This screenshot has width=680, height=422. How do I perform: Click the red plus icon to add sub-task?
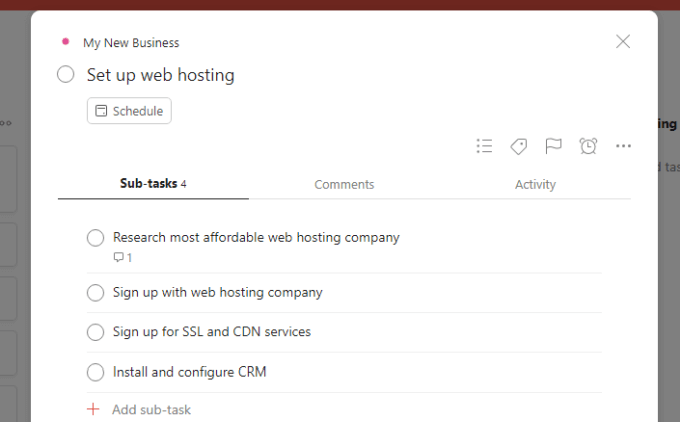pyautogui.click(x=93, y=409)
